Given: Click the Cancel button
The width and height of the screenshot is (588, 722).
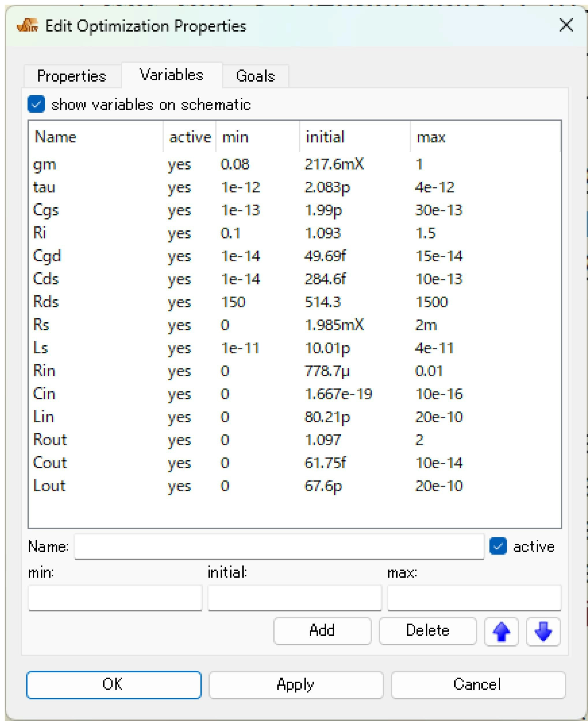Looking at the screenshot, I should pyautogui.click(x=477, y=684).
